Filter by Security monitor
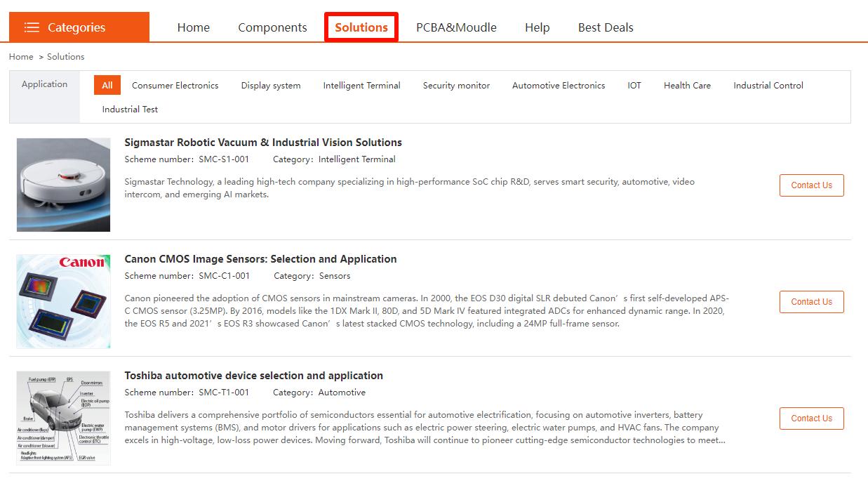 tap(457, 86)
